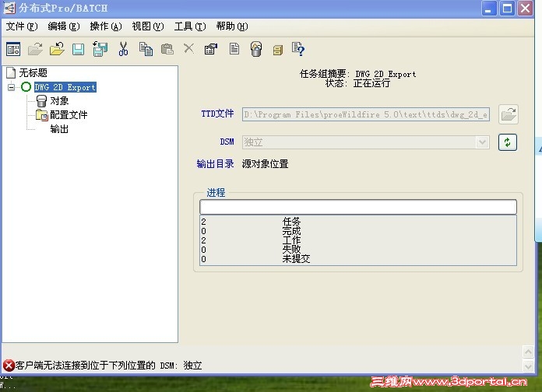Click the greyed open-file toolbar icon
The image size is (542, 392).
[x=35, y=49]
